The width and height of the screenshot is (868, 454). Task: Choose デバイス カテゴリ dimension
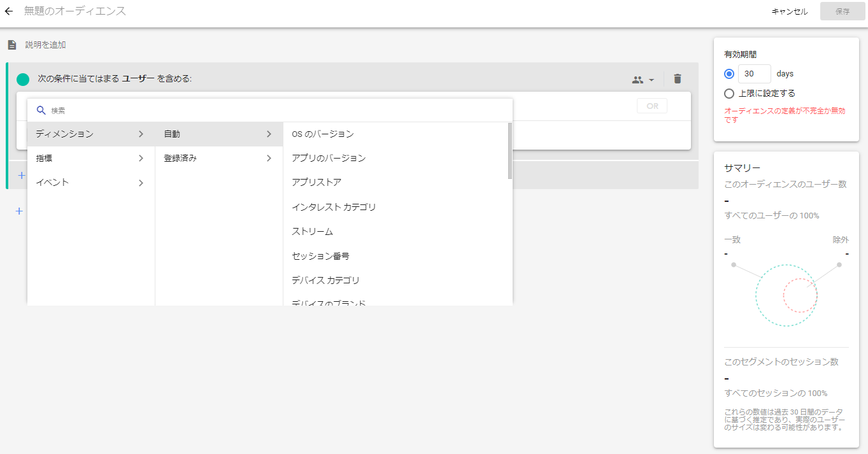pyautogui.click(x=325, y=280)
